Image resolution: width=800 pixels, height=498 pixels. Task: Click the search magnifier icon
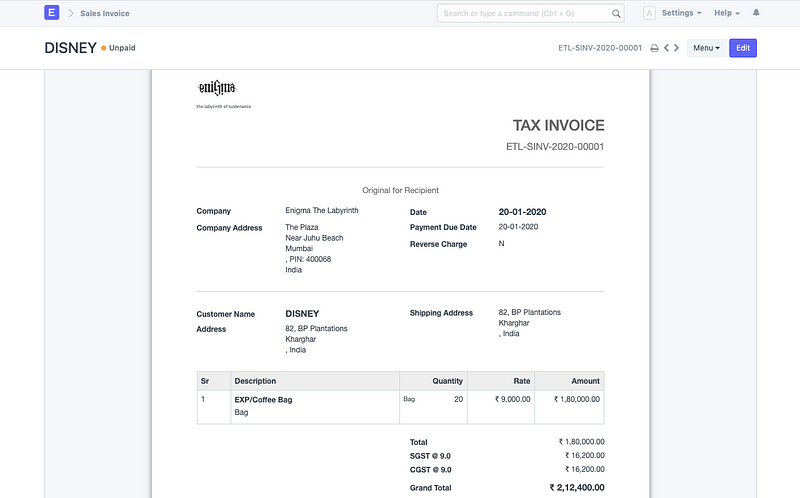(x=617, y=14)
